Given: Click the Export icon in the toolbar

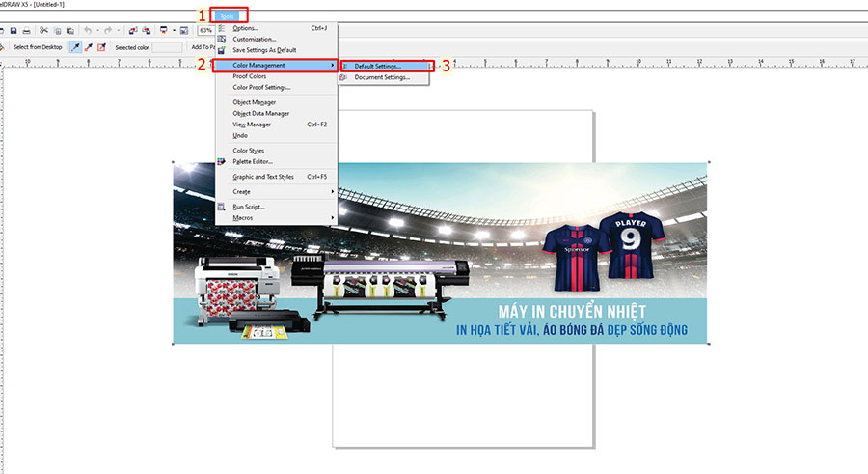Looking at the screenshot, I should tap(147, 31).
